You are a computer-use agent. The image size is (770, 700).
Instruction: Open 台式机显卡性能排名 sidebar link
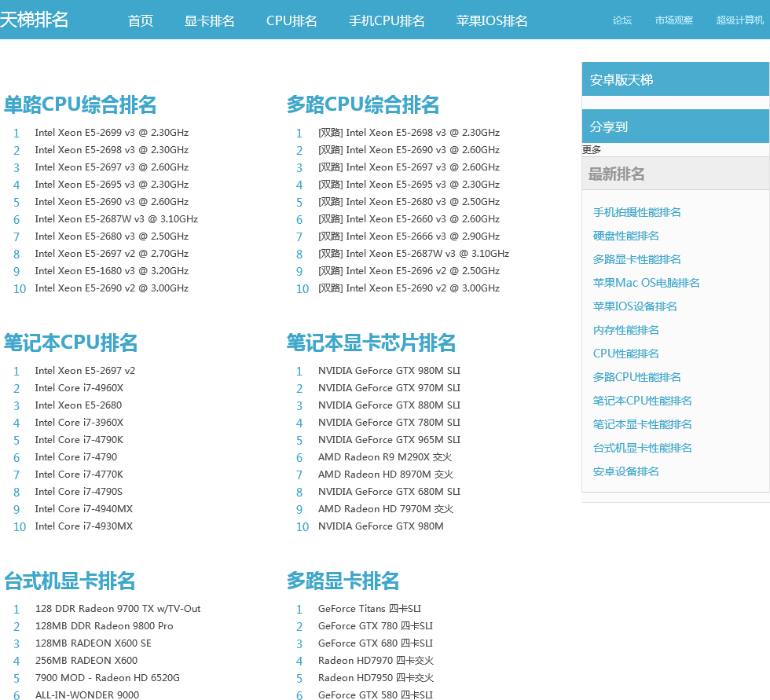coord(643,448)
